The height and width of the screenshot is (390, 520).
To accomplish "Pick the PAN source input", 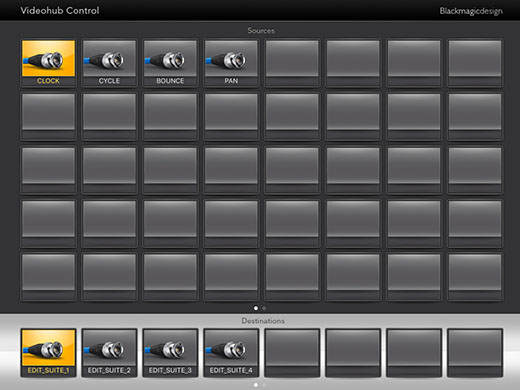I will [231, 63].
